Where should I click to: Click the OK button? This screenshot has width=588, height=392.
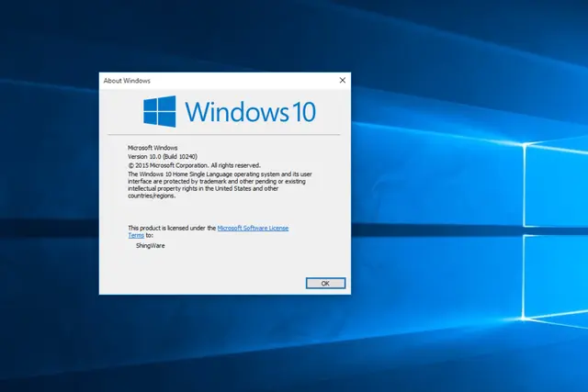(x=325, y=284)
